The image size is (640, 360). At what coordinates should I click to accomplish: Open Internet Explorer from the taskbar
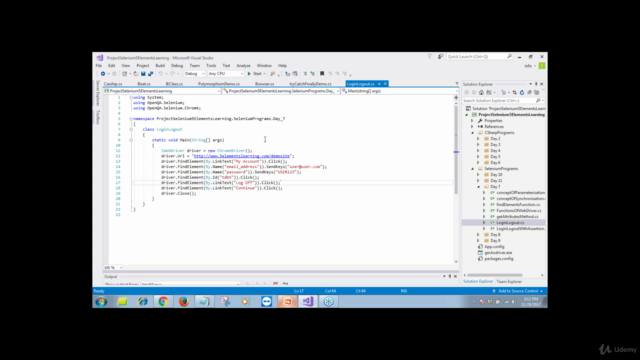[x=142, y=301]
